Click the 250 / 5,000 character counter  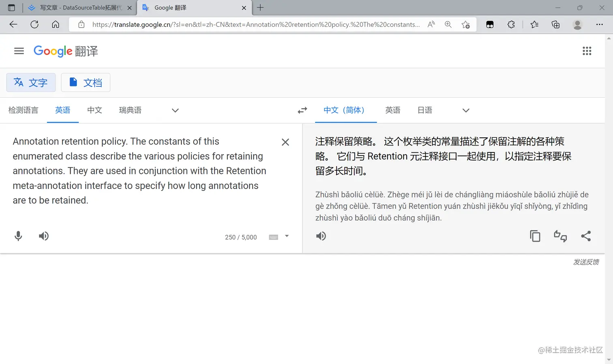click(x=241, y=237)
